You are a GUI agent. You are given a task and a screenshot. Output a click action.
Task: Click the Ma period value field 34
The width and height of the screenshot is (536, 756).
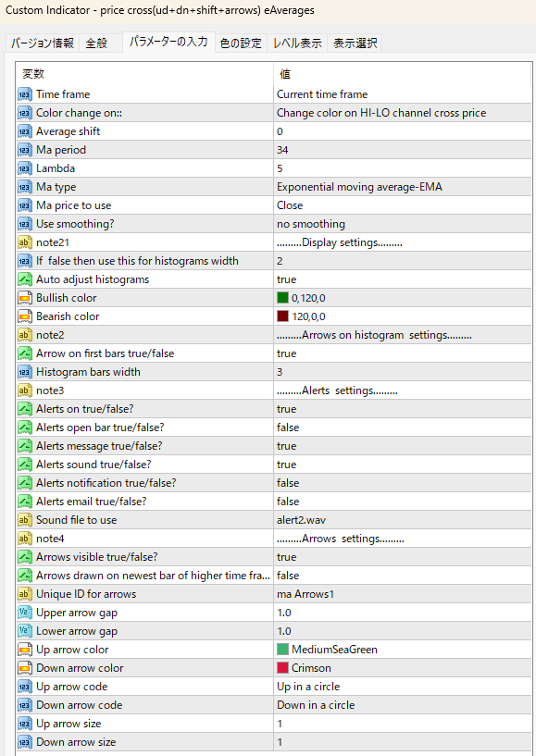click(x=403, y=150)
